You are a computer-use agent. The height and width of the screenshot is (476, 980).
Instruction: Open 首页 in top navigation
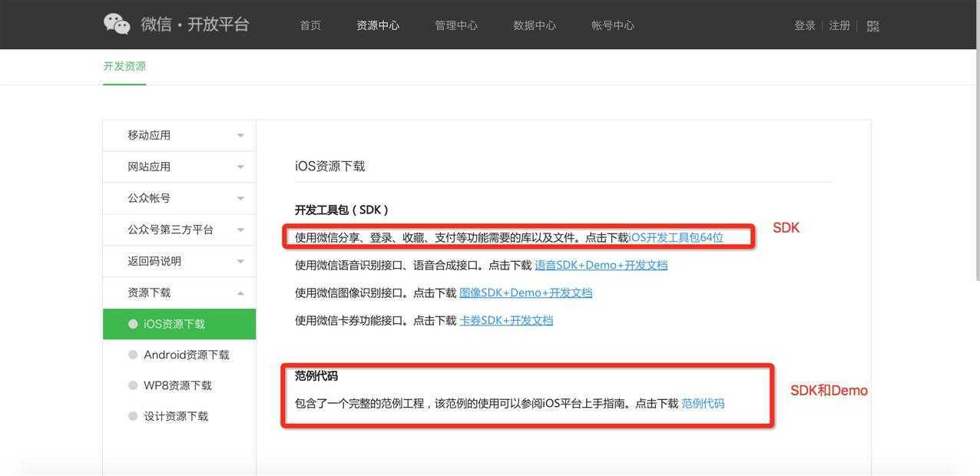tap(310, 25)
